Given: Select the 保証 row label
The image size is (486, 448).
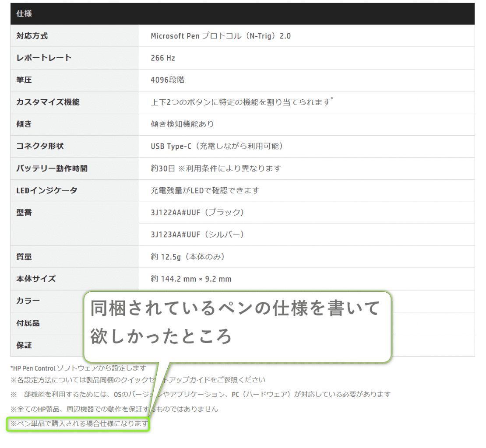Looking at the screenshot, I should click(24, 345).
